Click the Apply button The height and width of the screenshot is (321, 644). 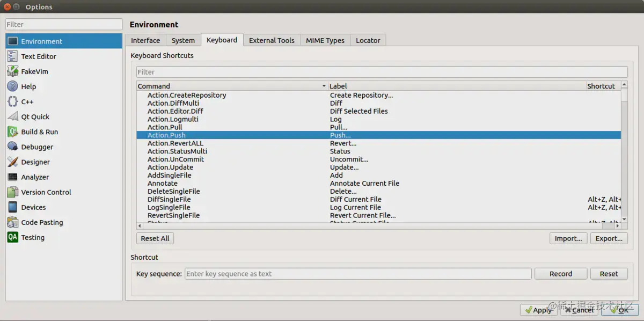[538, 310]
